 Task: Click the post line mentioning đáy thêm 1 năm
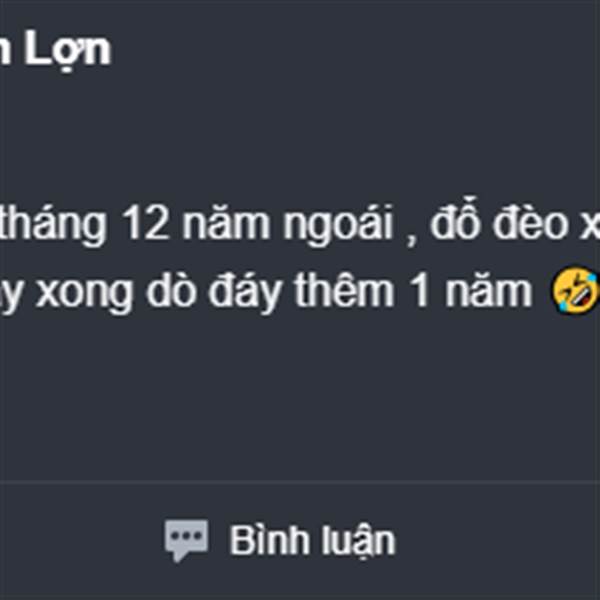[x=300, y=291]
